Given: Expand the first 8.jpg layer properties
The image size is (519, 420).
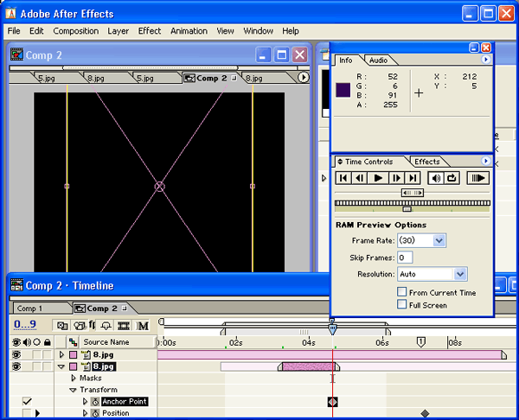Looking at the screenshot, I should click(x=61, y=355).
